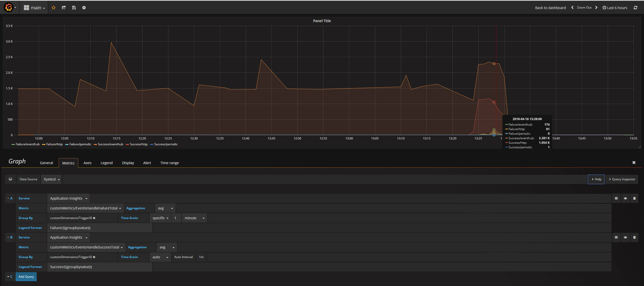Switch to the Axes tab
The height and width of the screenshot is (286, 644).
point(87,163)
